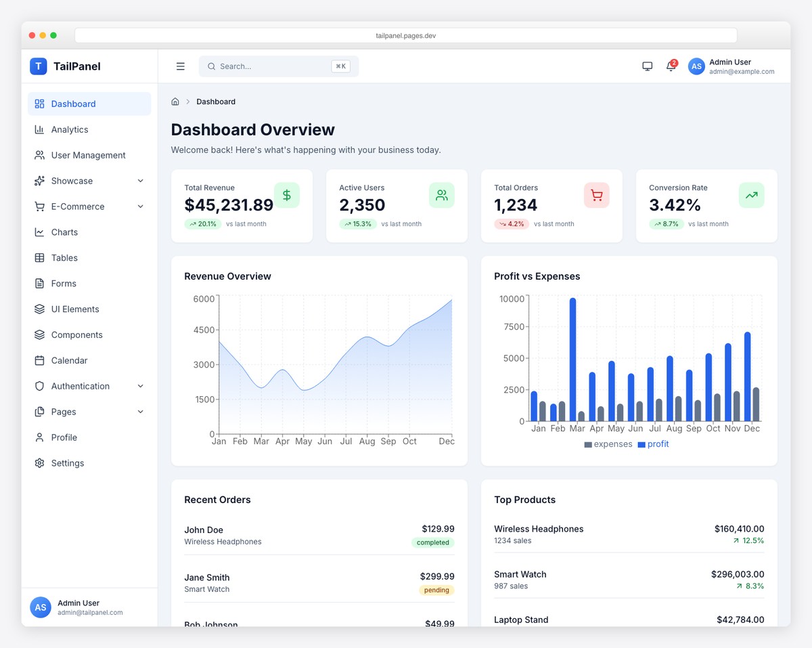Toggle the sidebar with the hamburger icon
Viewport: 812px width, 648px height.
tap(181, 66)
